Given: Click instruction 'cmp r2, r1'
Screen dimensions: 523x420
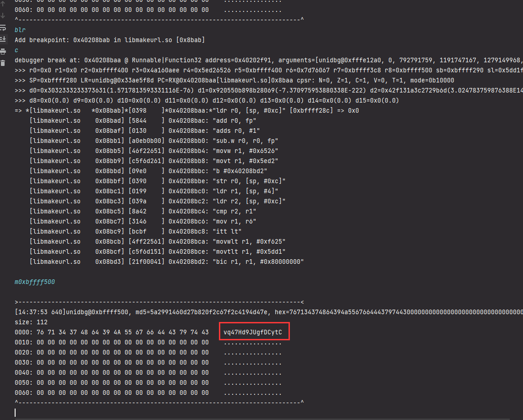Looking at the screenshot, I should tap(234, 211).
